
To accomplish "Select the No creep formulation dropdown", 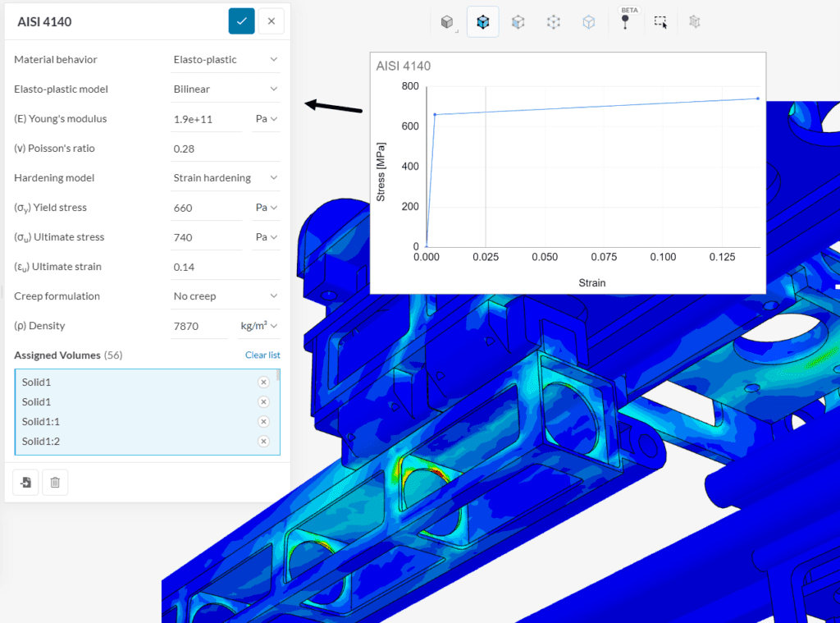I will [x=226, y=295].
